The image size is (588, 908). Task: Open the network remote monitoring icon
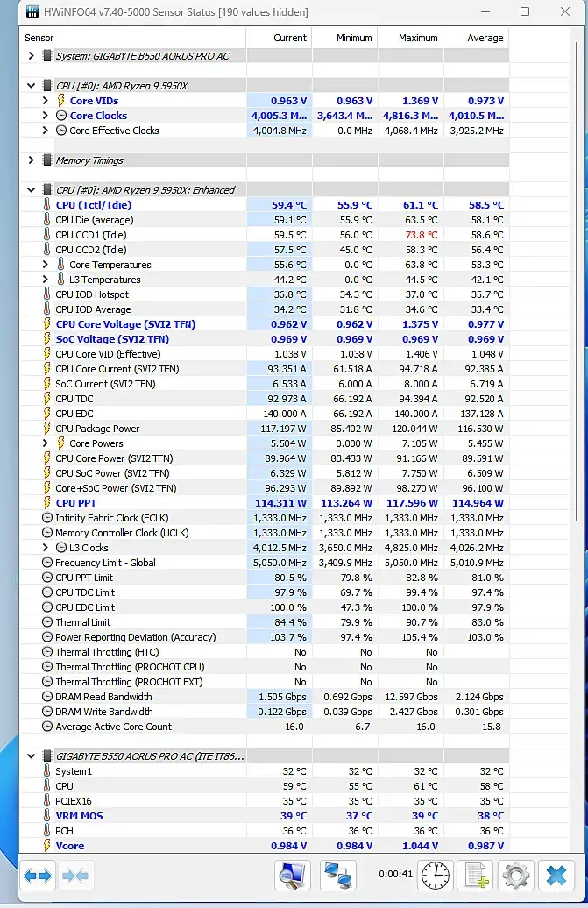coord(338,875)
